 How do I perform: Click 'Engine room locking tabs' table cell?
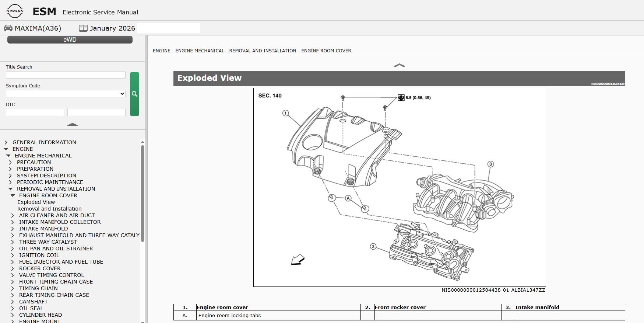pyautogui.click(x=278, y=315)
